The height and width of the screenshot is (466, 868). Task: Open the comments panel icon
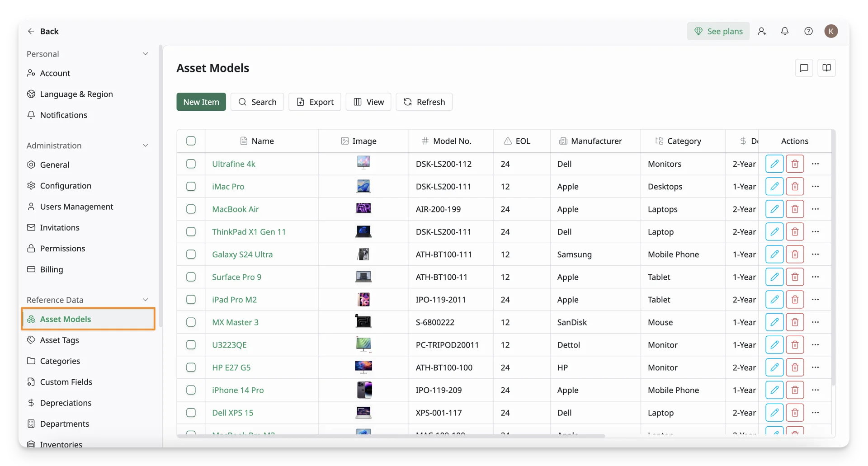pos(804,68)
